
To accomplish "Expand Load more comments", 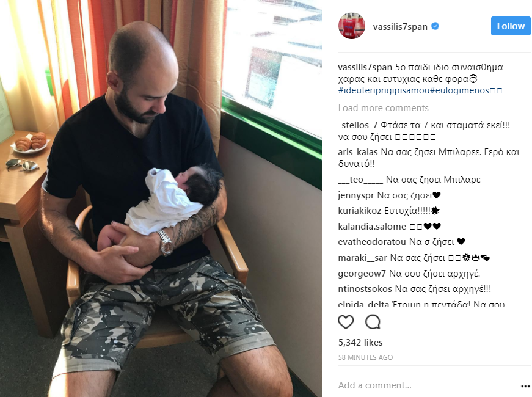I will click(x=383, y=108).
